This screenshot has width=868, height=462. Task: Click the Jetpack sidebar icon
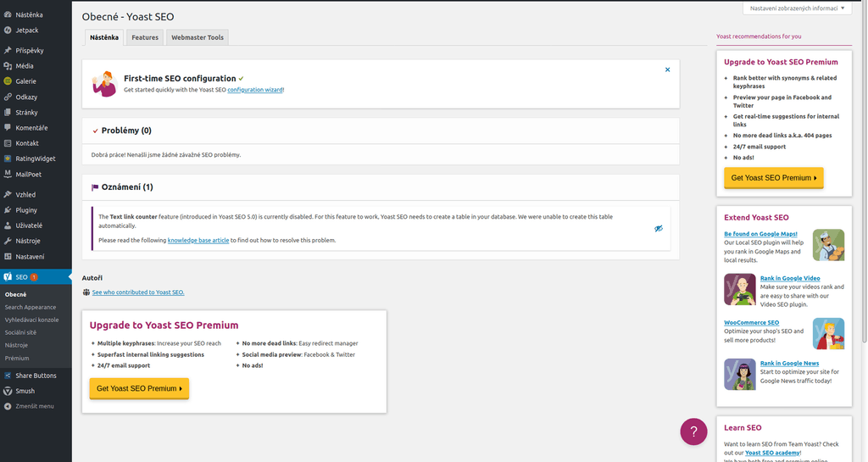pyautogui.click(x=8, y=31)
